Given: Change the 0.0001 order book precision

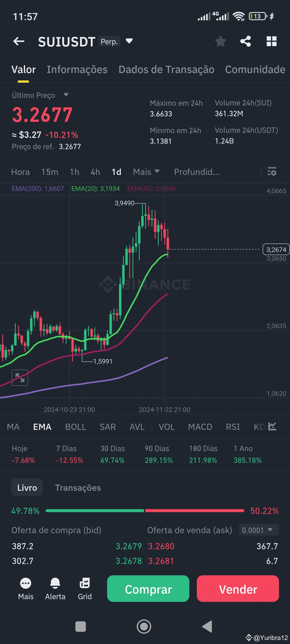Looking at the screenshot, I should pos(259,530).
